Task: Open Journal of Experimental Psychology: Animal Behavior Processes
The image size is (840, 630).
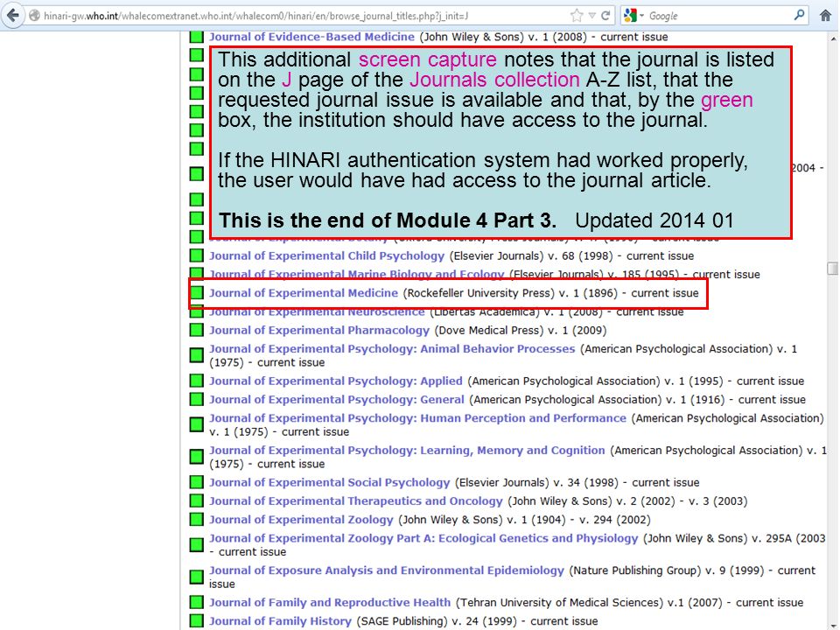Action: point(392,349)
